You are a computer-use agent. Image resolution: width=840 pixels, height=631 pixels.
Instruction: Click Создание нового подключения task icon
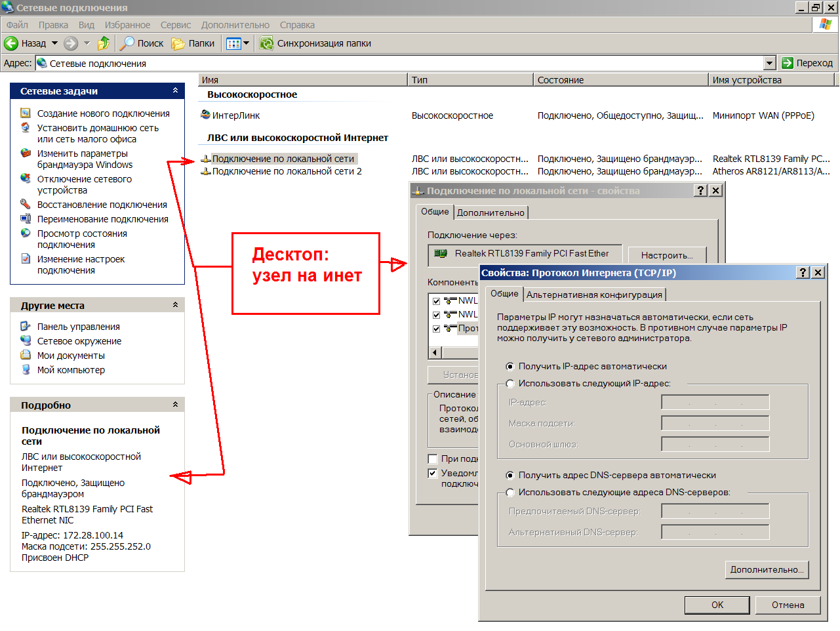coord(26,113)
